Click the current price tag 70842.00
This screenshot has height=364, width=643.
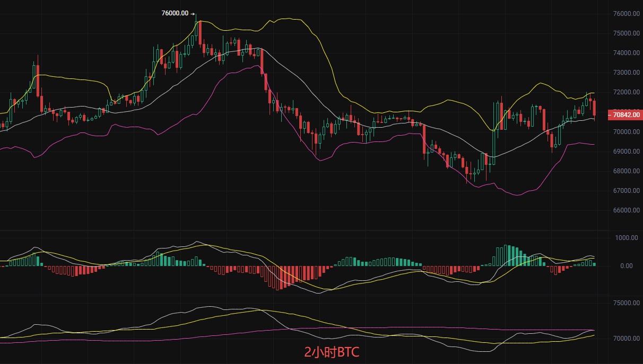[626, 114]
